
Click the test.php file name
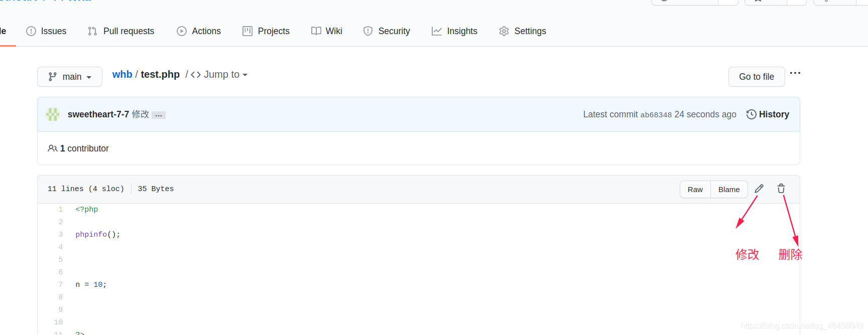pyautogui.click(x=160, y=74)
